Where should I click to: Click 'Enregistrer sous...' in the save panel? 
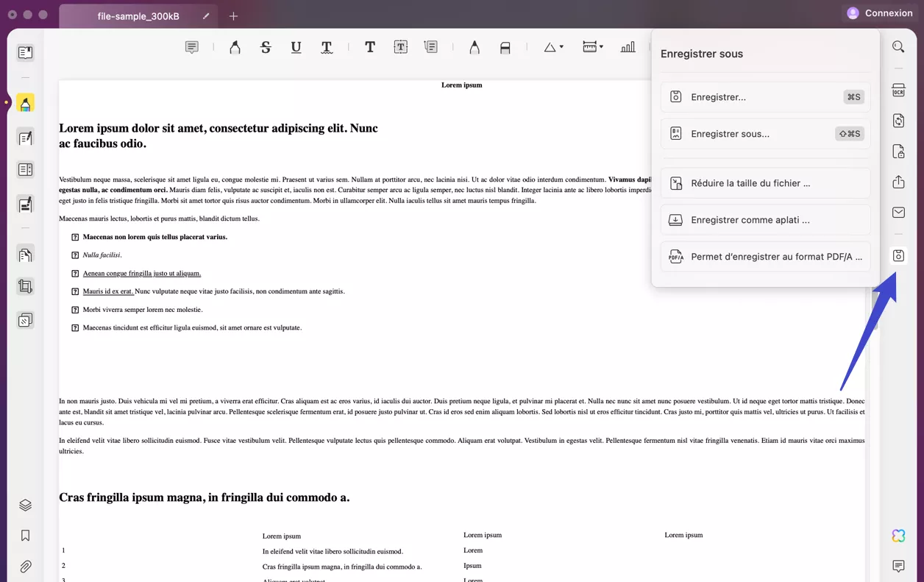(765, 133)
